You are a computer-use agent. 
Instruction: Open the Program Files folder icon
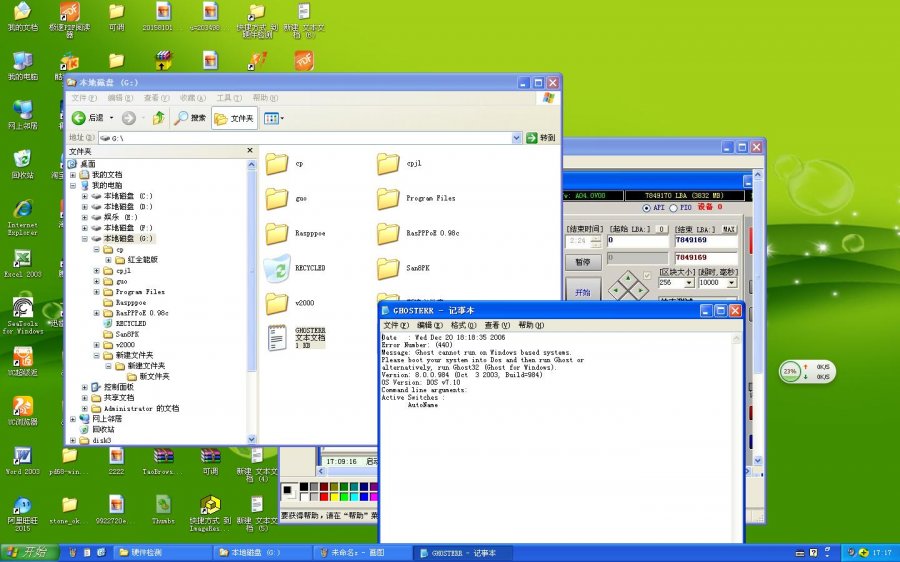coord(388,198)
